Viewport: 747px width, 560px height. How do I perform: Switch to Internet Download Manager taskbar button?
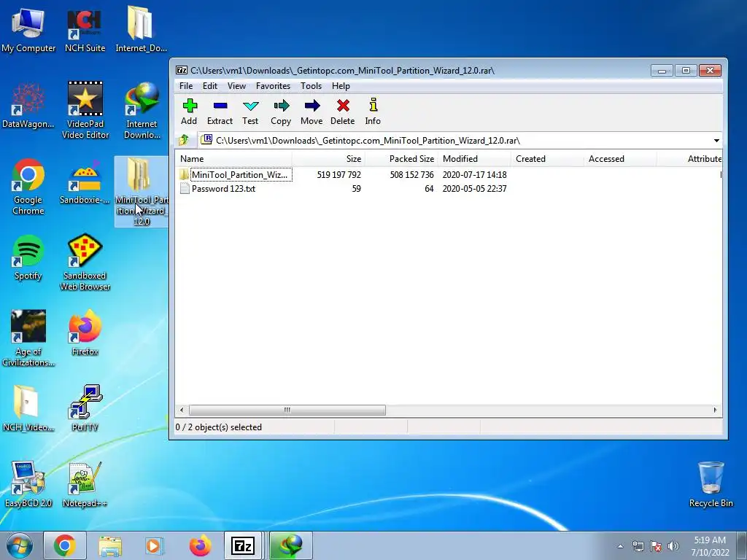(291, 545)
